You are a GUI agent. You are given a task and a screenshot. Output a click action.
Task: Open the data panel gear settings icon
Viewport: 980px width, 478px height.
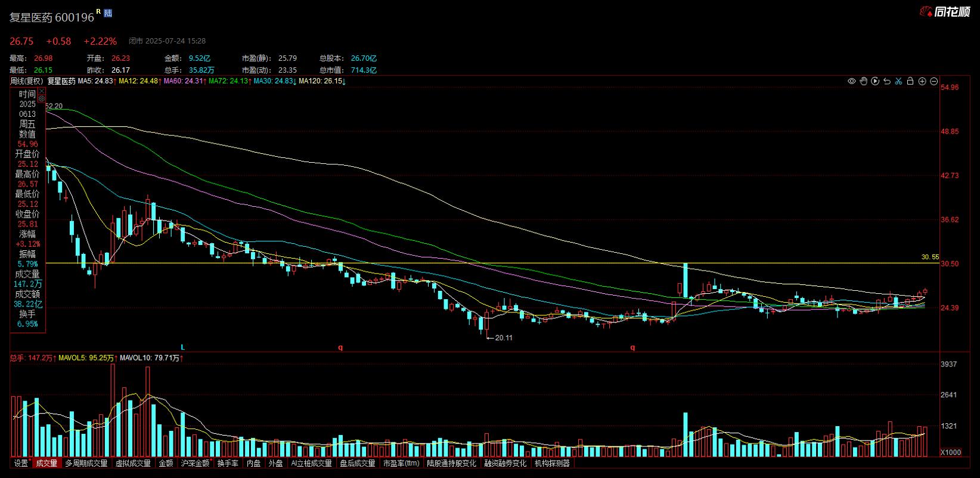[x=42, y=99]
